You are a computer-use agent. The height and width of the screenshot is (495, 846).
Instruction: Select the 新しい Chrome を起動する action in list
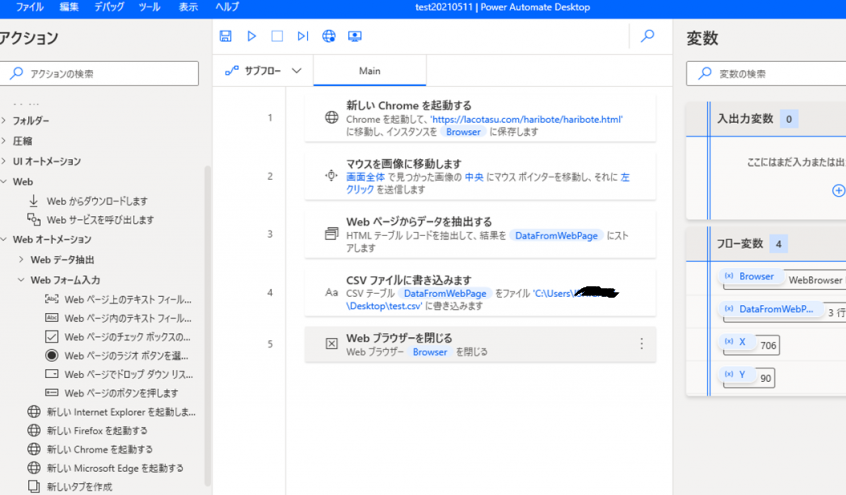click(99, 449)
